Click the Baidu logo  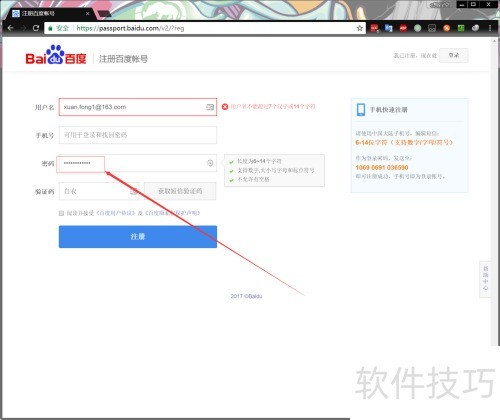[x=56, y=55]
